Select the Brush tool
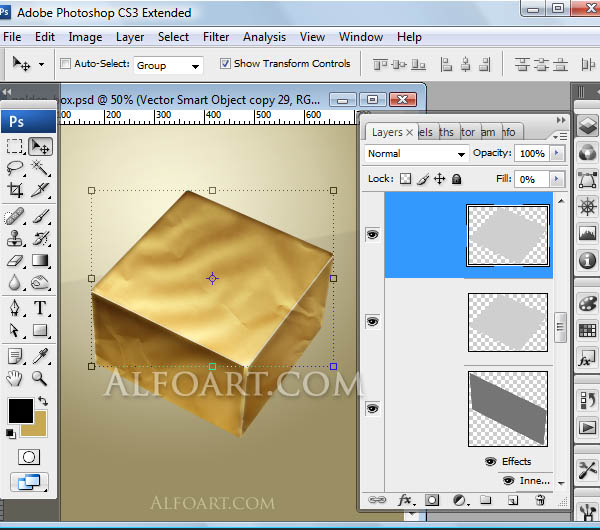Viewport: 600px width, 530px height. 41,217
